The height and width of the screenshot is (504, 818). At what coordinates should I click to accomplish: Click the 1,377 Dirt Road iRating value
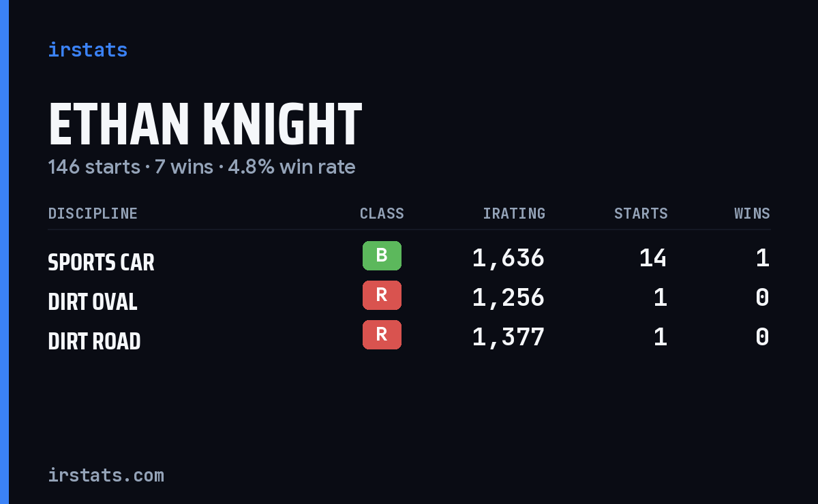[x=509, y=337]
